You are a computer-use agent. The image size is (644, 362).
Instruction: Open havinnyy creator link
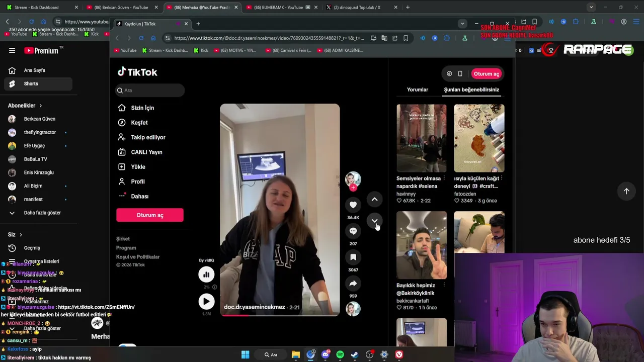coord(406,194)
